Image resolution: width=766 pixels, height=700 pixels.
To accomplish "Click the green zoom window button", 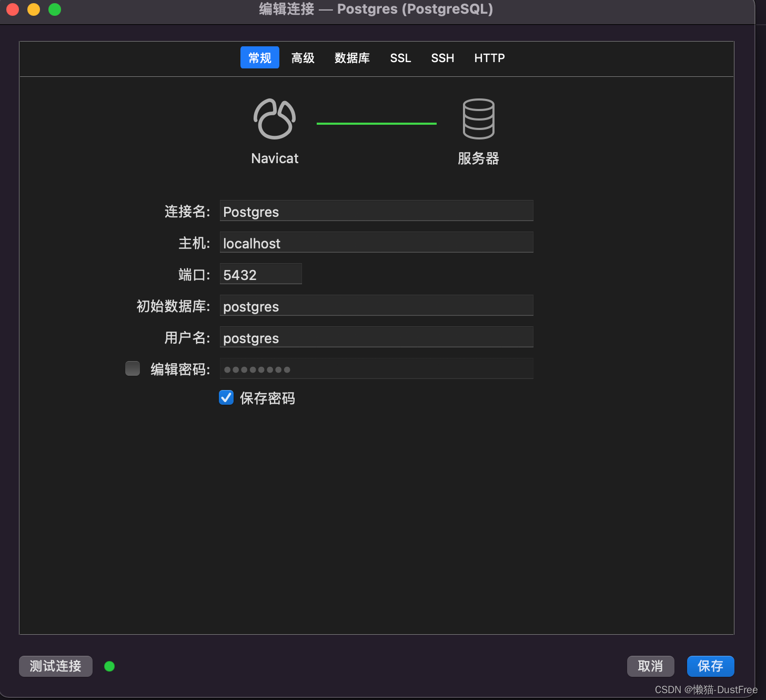I will click(x=55, y=9).
